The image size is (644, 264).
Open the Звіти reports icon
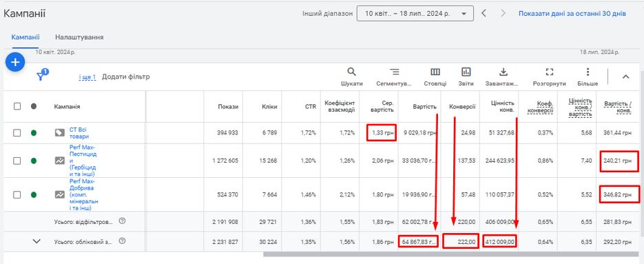click(x=466, y=72)
